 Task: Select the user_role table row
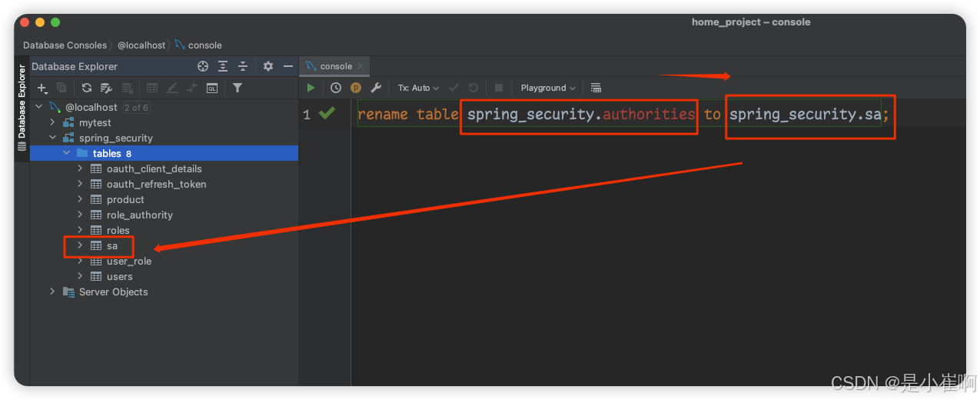(x=164, y=261)
